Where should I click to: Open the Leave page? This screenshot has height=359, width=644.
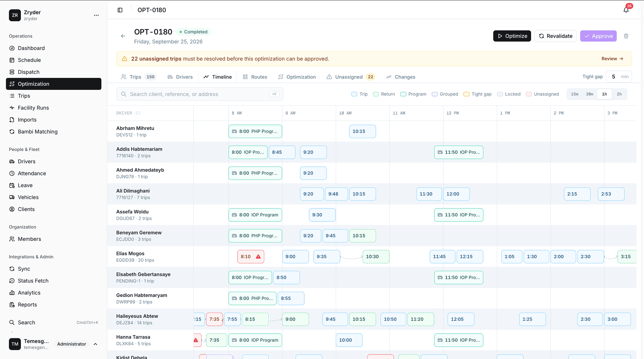click(x=53, y=185)
